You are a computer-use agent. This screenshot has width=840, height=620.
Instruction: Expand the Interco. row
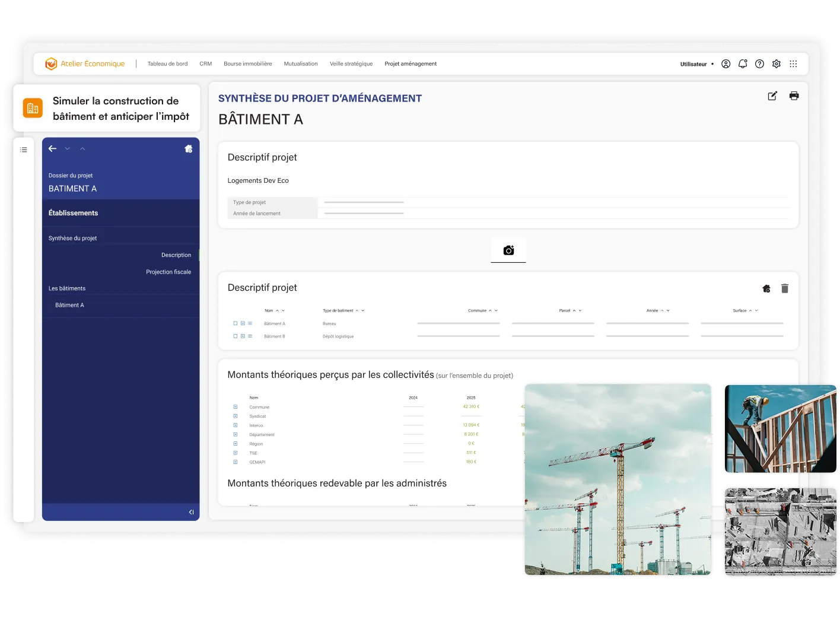point(236,425)
